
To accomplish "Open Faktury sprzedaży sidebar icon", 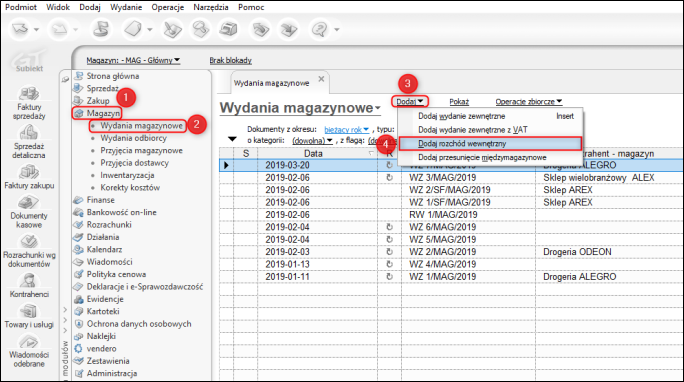I will [29, 94].
